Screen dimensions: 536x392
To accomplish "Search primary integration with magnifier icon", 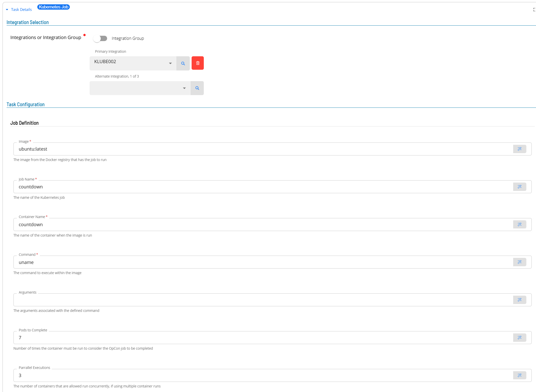I will click(x=183, y=63).
